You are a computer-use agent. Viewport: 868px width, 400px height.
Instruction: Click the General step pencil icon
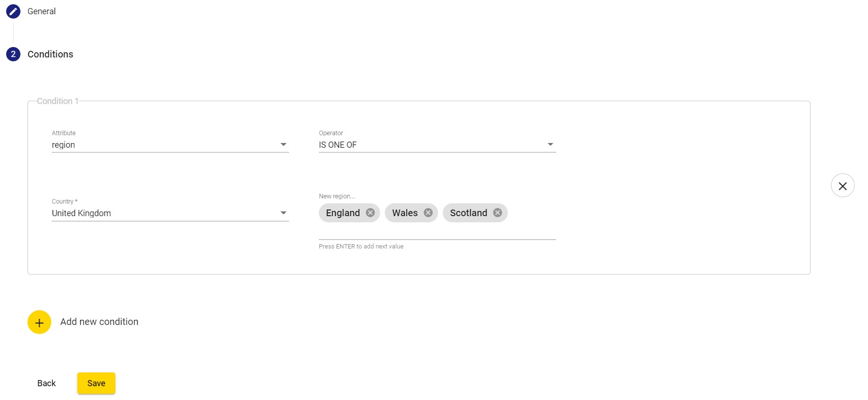pos(13,11)
